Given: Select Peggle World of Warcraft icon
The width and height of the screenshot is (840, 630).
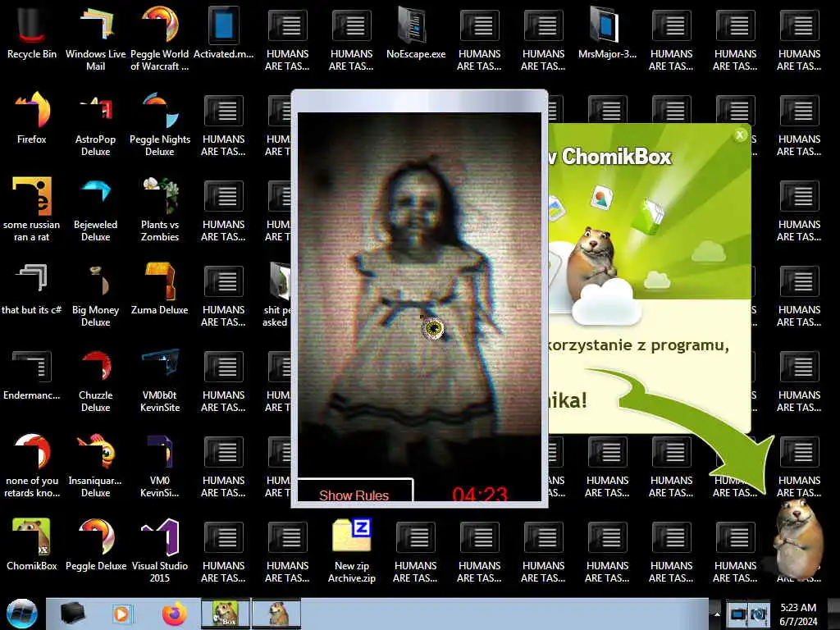Looking at the screenshot, I should (160, 39).
